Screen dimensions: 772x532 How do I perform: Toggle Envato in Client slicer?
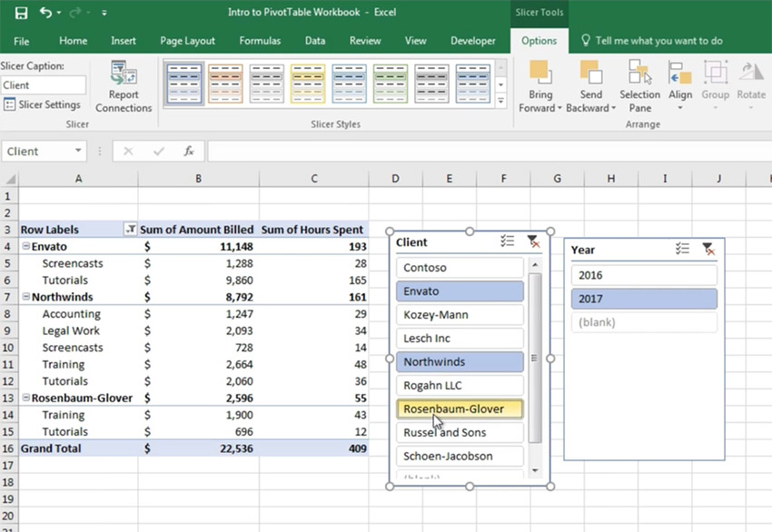pos(460,291)
